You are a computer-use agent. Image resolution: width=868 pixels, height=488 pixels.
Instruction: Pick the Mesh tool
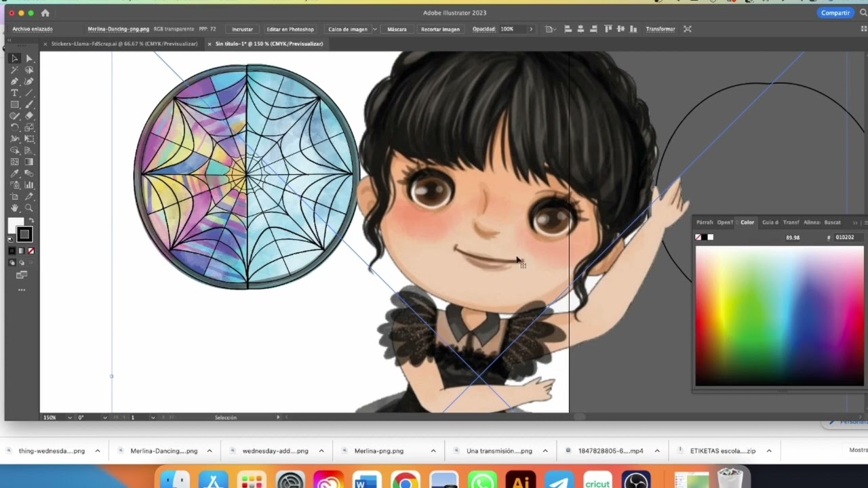coord(14,162)
